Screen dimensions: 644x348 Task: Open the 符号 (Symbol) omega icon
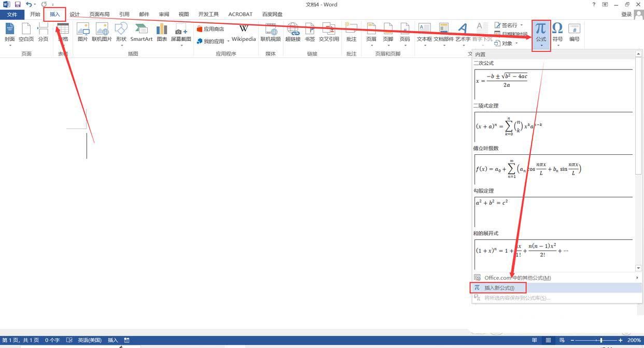[x=557, y=32]
